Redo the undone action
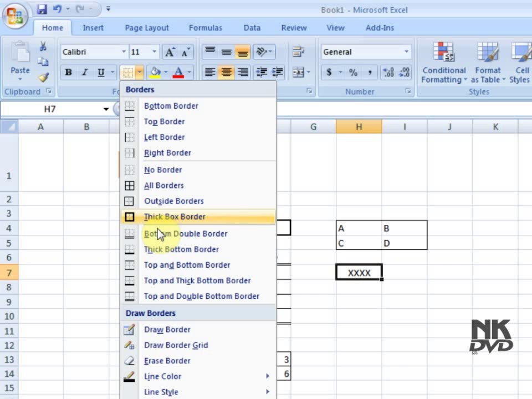532x399 pixels. coord(80,9)
